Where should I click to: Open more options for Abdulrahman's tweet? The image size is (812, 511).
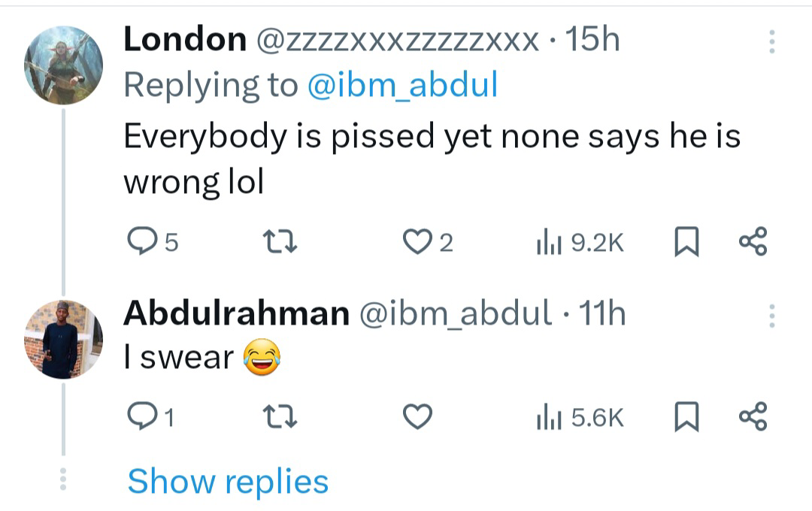(771, 316)
